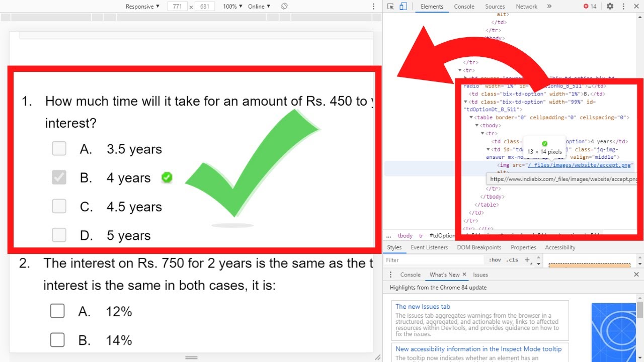644x362 pixels.
Task: Toggle the :hov element state panel
Action: click(x=495, y=260)
